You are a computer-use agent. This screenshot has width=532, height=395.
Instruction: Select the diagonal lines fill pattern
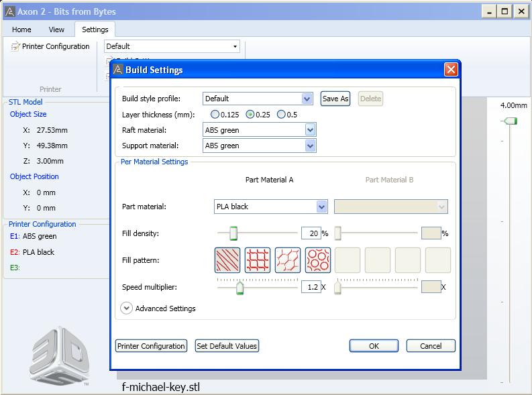click(227, 260)
